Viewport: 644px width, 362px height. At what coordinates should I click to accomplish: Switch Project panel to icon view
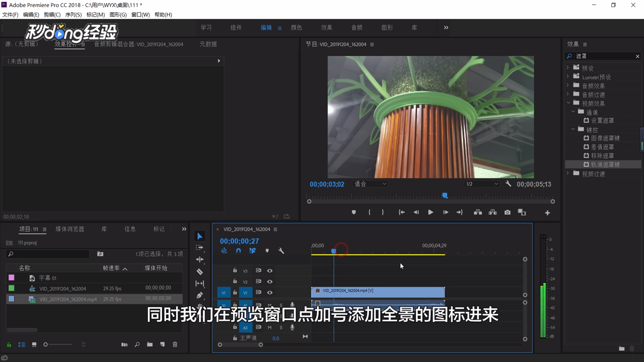pyautogui.click(x=34, y=344)
